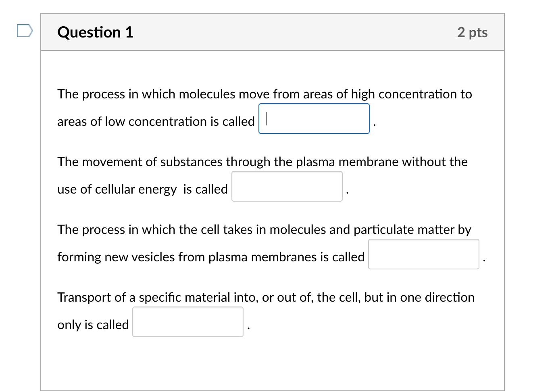The image size is (554, 392).
Task: Click the text "only is called"
Action: coord(93,325)
